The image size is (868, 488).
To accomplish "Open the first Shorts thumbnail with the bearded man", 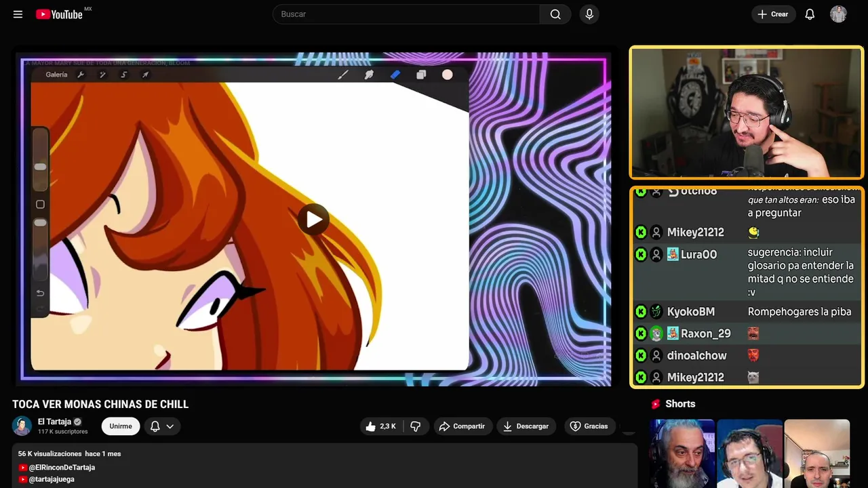I will (682, 453).
